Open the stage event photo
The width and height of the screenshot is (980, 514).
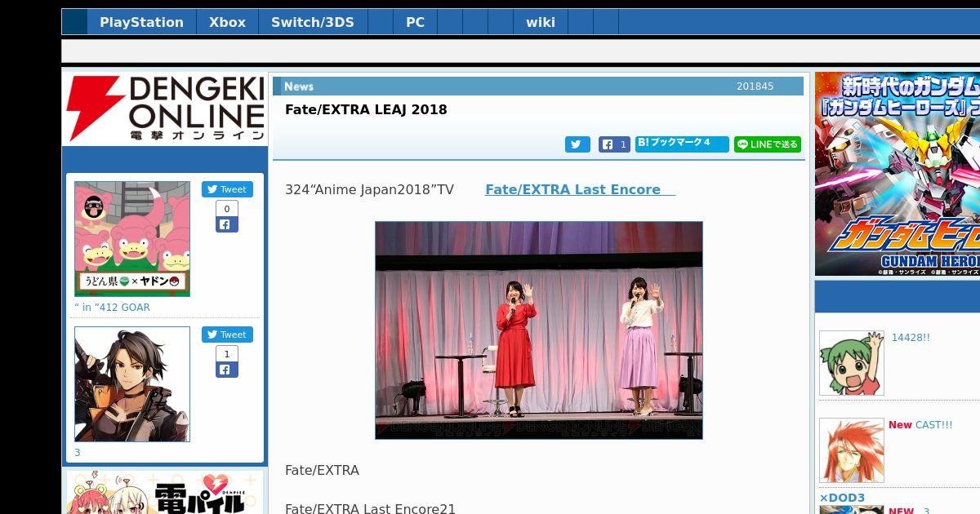[x=539, y=330]
